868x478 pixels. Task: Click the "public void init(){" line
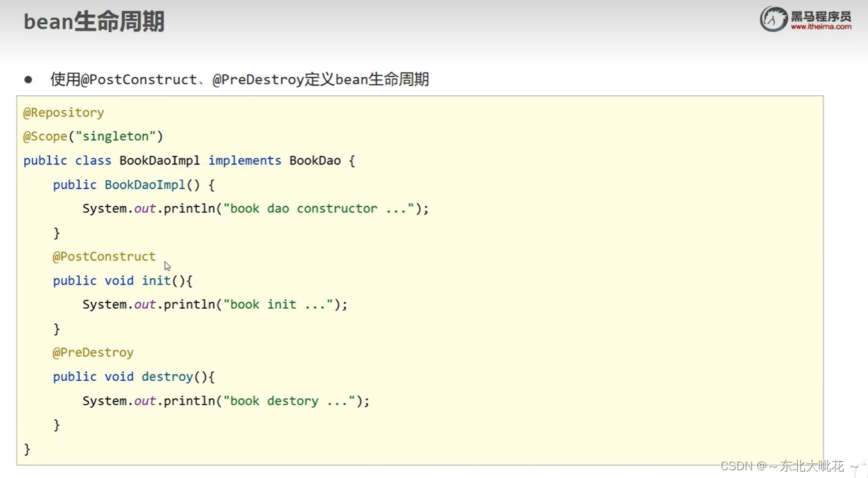(x=123, y=281)
